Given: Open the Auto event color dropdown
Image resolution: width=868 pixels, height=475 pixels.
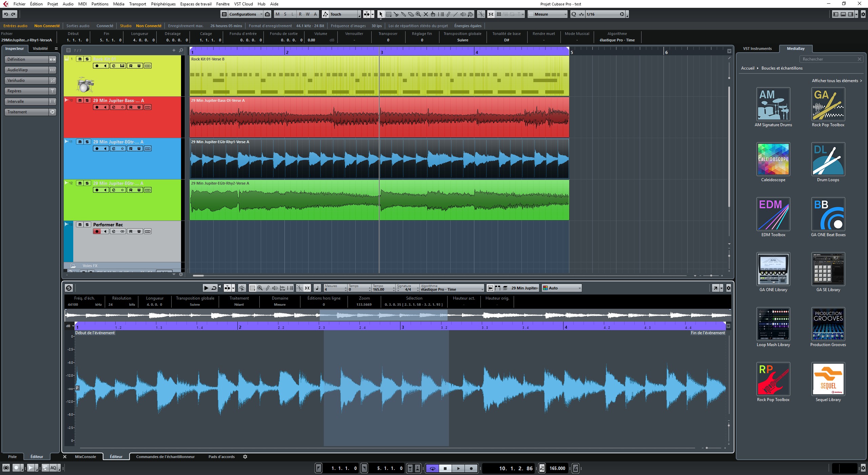Looking at the screenshot, I should [561, 288].
